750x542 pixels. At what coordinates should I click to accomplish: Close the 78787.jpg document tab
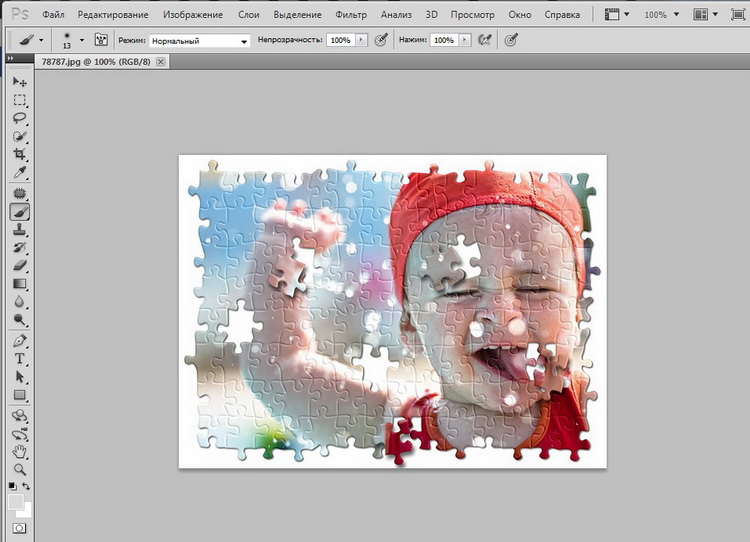pyautogui.click(x=160, y=62)
